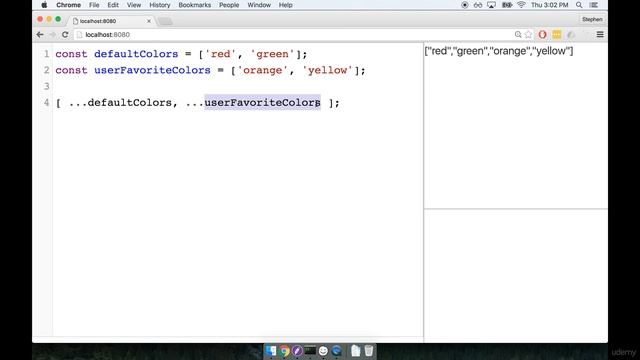Click line number 3 in gutter
The height and width of the screenshot is (360, 640).
tap(47, 86)
